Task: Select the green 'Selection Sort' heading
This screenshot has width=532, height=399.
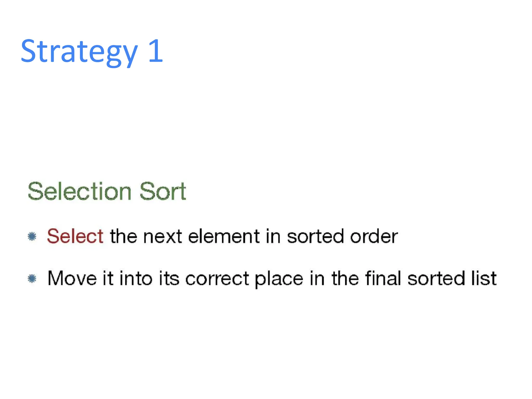Action: [x=107, y=191]
